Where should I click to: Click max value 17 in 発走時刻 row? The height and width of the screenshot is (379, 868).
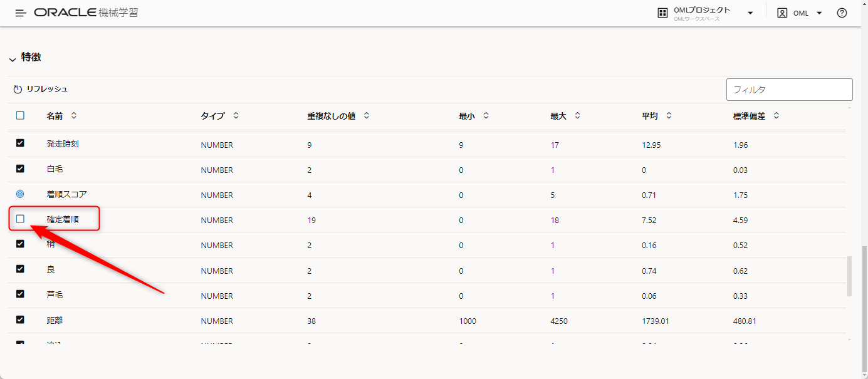(555, 145)
